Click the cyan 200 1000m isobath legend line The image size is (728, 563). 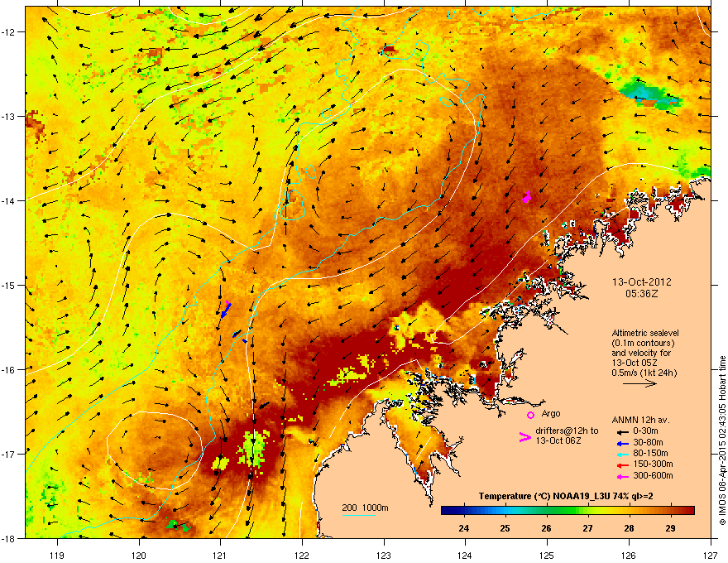pyautogui.click(x=358, y=515)
